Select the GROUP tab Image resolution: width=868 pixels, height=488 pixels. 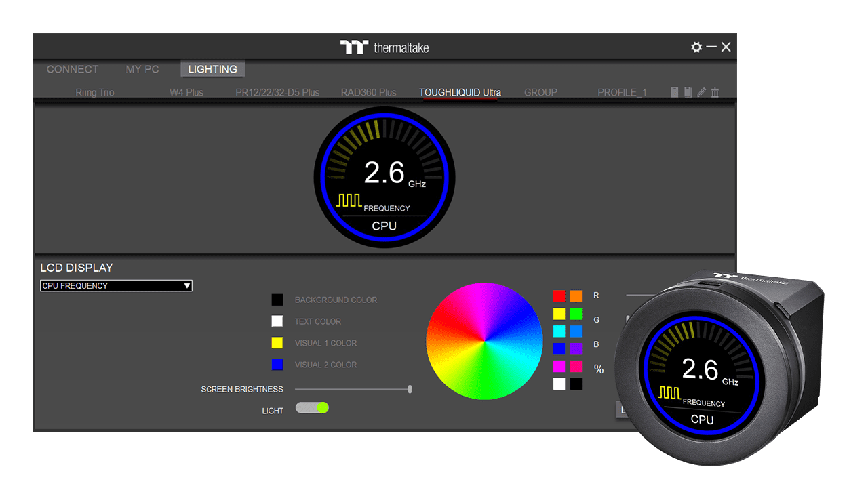pyautogui.click(x=540, y=92)
